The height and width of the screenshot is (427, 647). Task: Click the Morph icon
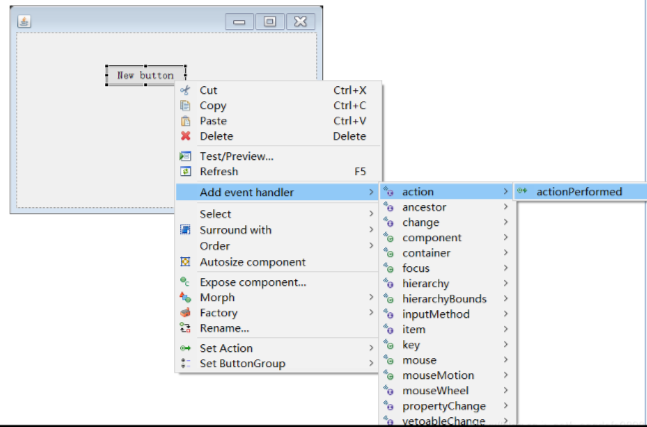point(185,297)
